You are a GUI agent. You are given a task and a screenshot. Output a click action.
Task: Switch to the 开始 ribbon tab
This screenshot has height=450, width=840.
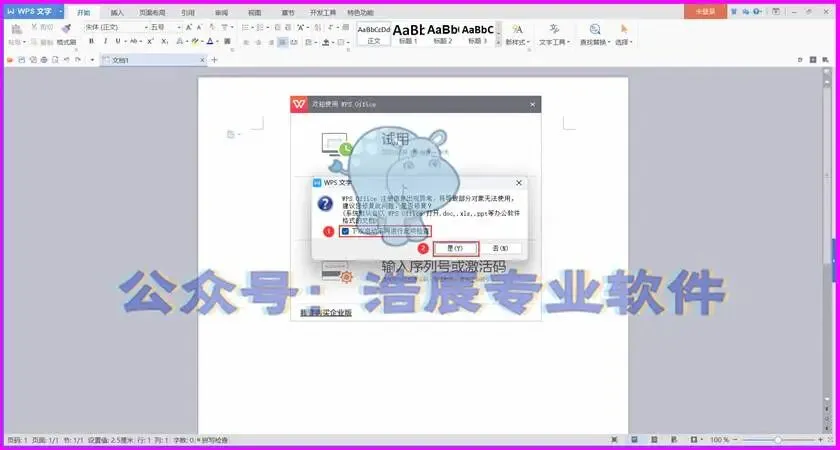point(83,12)
